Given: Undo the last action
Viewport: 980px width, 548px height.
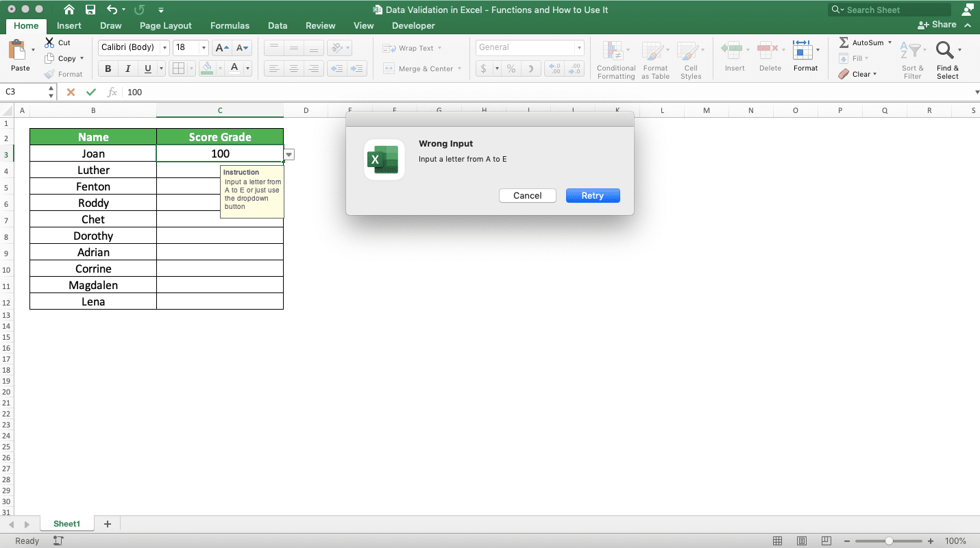Looking at the screenshot, I should tap(112, 10).
